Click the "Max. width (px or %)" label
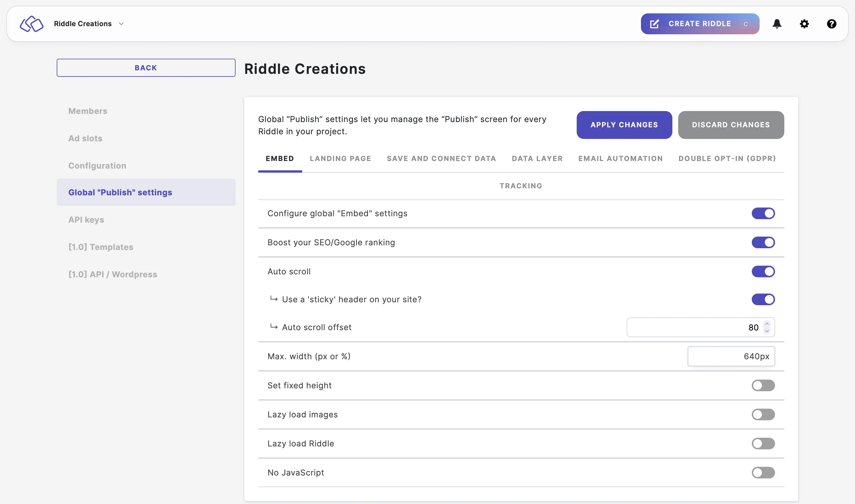Viewport: 855px width, 504px height. click(x=309, y=356)
